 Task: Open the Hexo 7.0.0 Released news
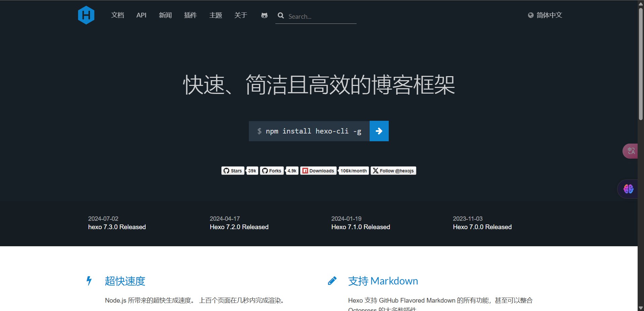tap(482, 227)
